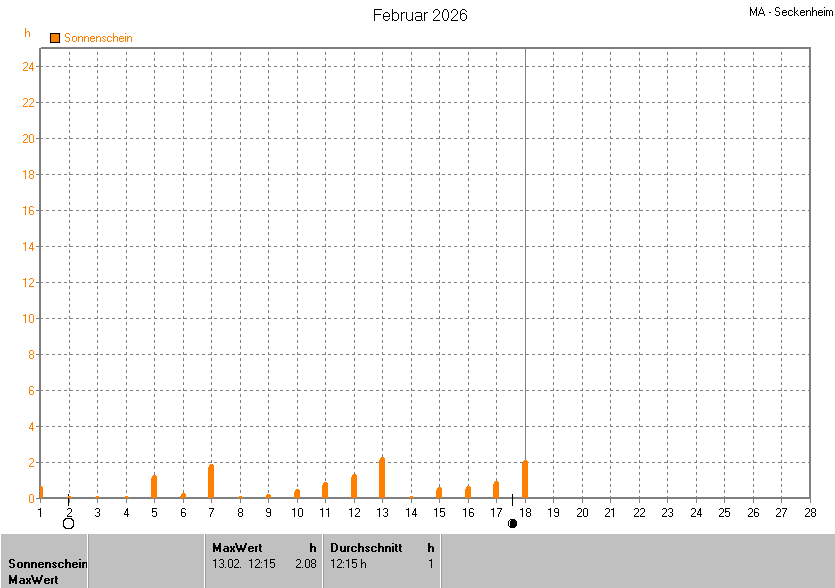Click the full moon icon below day 2
This screenshot has height=588, width=835.
tap(68, 523)
